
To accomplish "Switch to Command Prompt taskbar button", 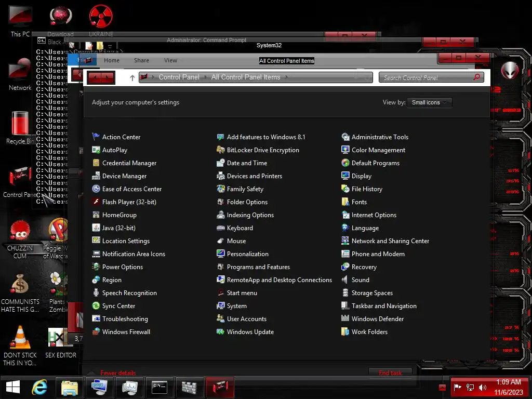I will (159, 387).
